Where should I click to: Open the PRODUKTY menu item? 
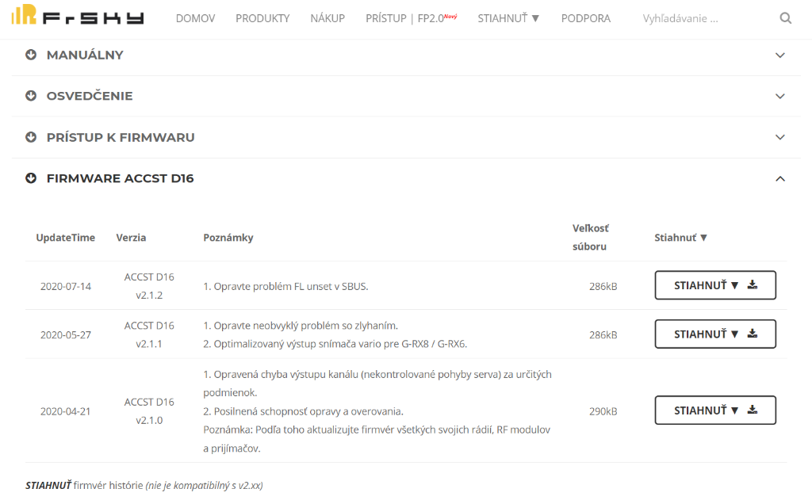(262, 18)
